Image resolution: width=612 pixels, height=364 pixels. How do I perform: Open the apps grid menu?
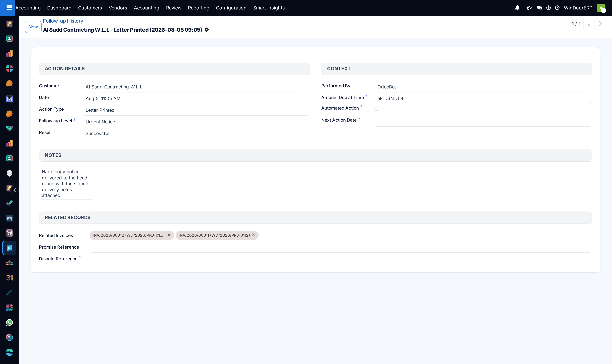9,8
